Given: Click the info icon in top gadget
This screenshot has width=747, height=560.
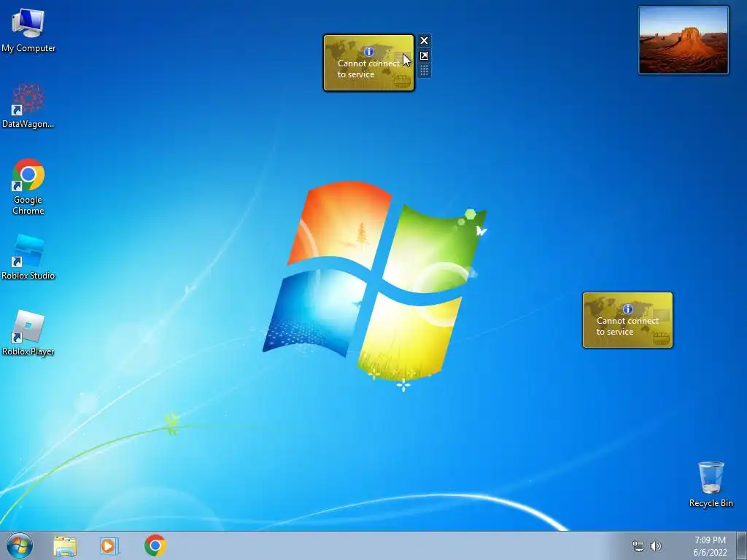Looking at the screenshot, I should pos(368,52).
